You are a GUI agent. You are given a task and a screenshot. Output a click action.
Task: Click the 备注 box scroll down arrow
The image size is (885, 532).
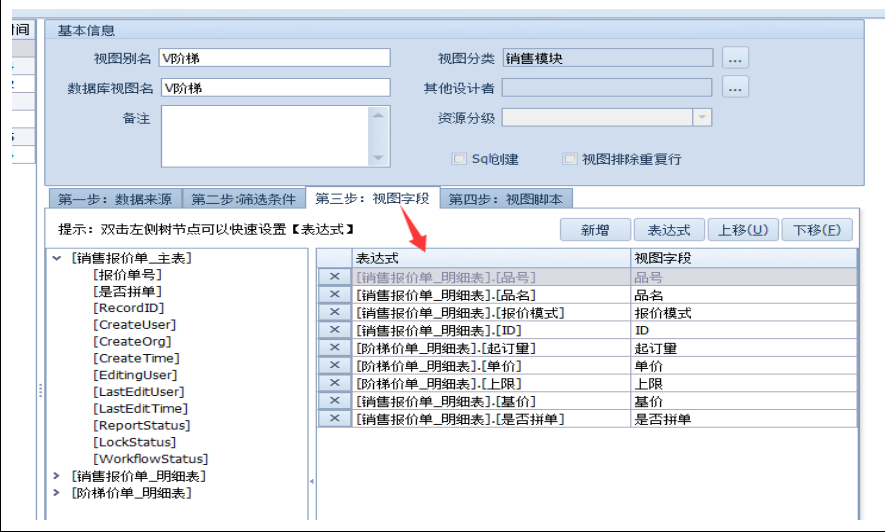[x=379, y=157]
